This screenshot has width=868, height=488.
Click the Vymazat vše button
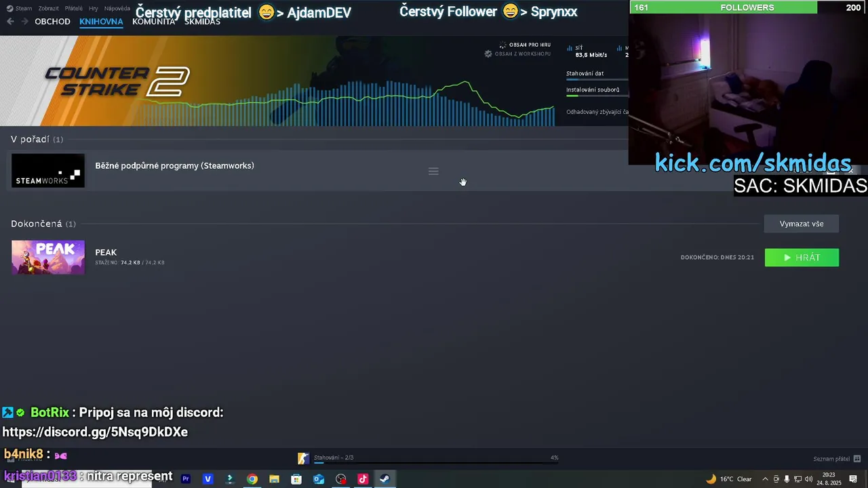(x=802, y=224)
